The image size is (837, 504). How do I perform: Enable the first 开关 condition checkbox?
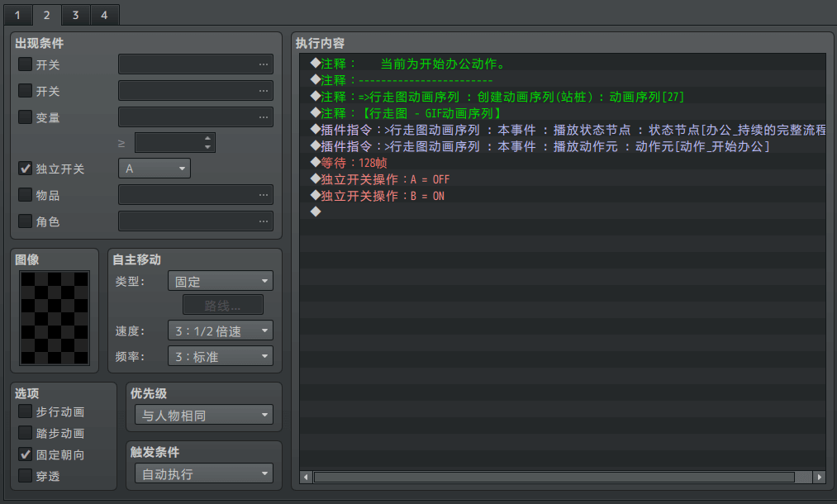[x=26, y=64]
